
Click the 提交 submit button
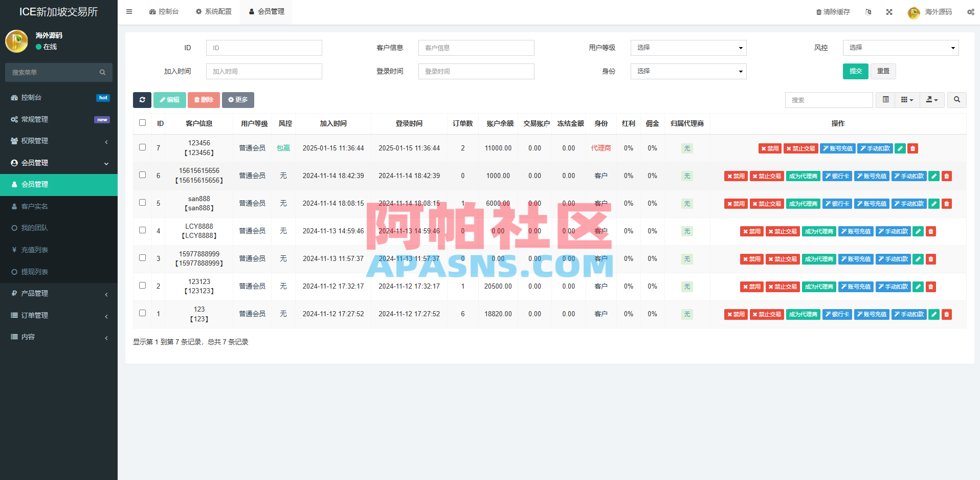click(855, 71)
